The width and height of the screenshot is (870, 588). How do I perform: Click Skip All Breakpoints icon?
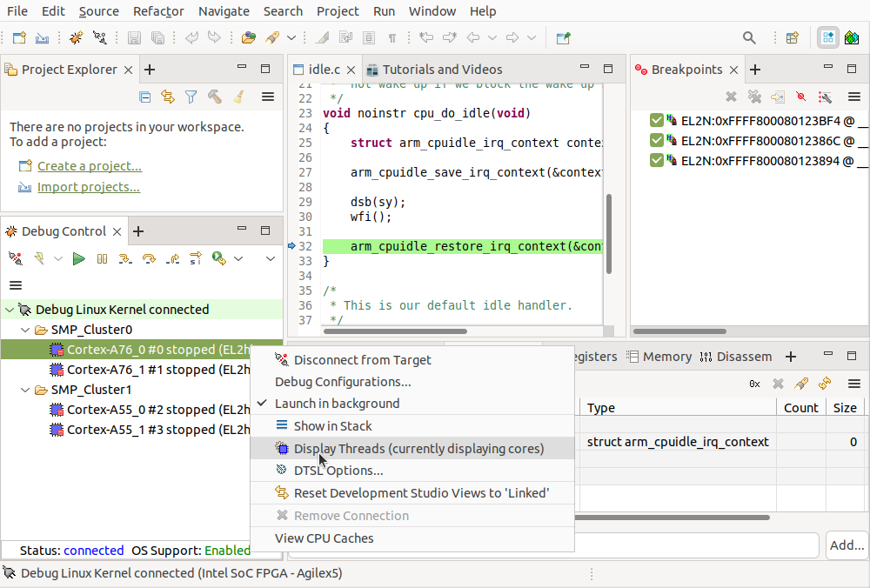pyautogui.click(x=800, y=97)
